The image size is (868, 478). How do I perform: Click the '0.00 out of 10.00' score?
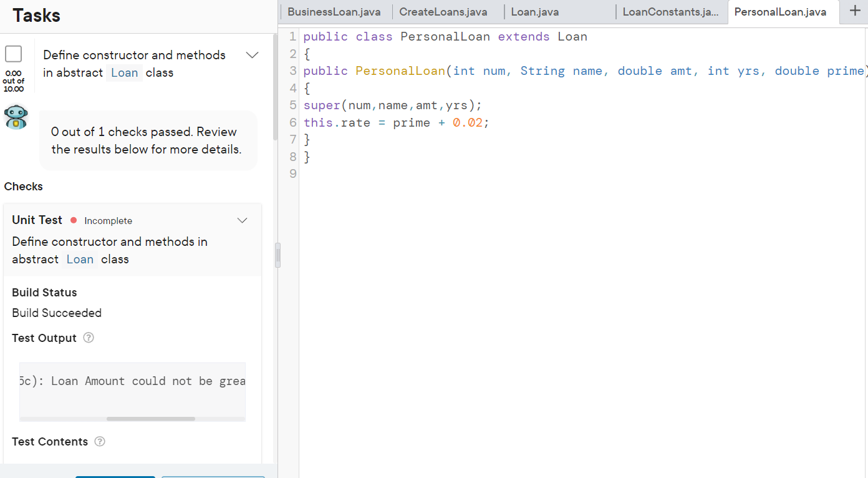pyautogui.click(x=14, y=80)
